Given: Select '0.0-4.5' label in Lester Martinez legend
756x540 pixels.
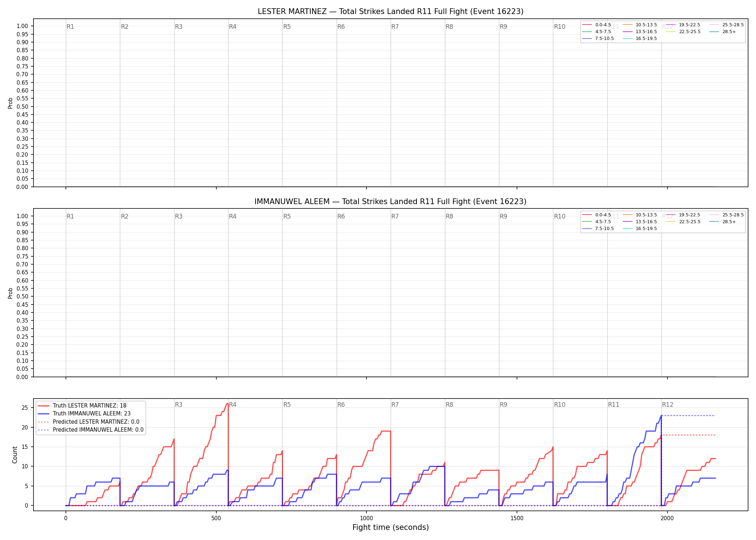Looking at the screenshot, I should click(603, 25).
